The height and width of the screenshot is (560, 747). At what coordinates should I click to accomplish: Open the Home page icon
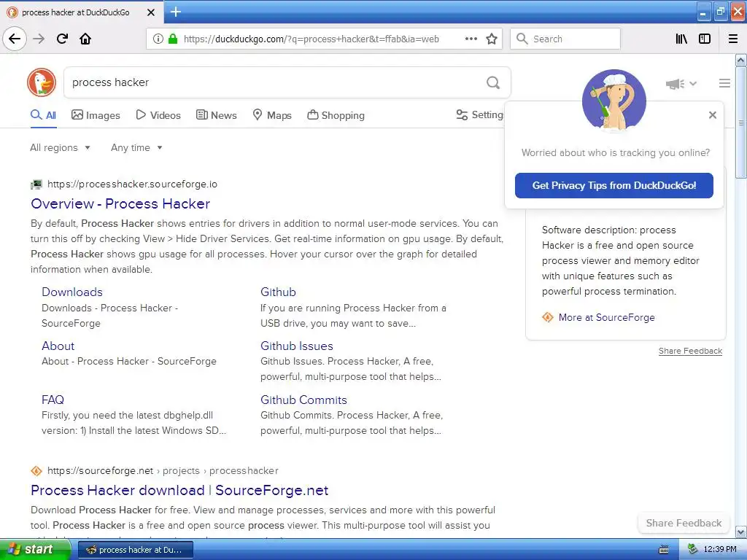(85, 39)
